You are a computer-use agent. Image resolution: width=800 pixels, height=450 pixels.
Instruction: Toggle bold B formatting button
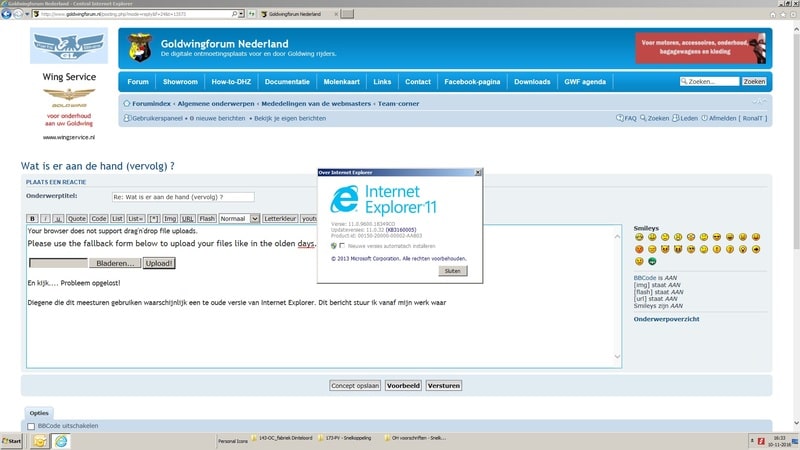tap(32, 218)
